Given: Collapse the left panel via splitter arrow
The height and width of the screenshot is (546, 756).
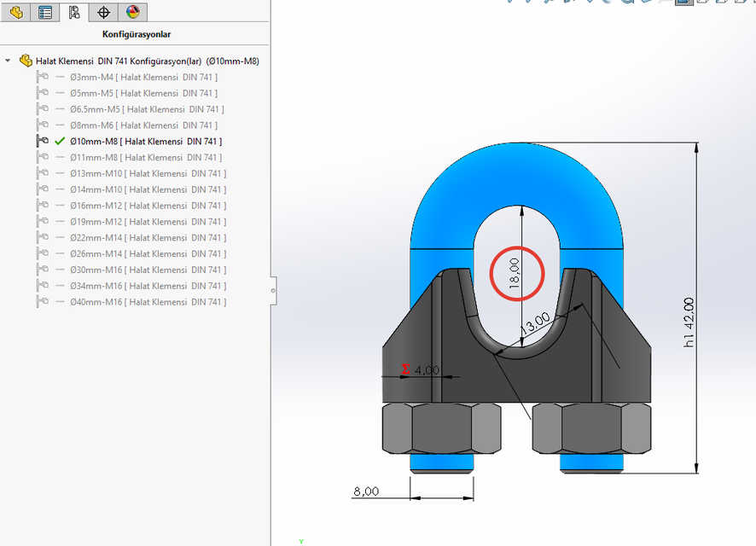Looking at the screenshot, I should (x=274, y=290).
